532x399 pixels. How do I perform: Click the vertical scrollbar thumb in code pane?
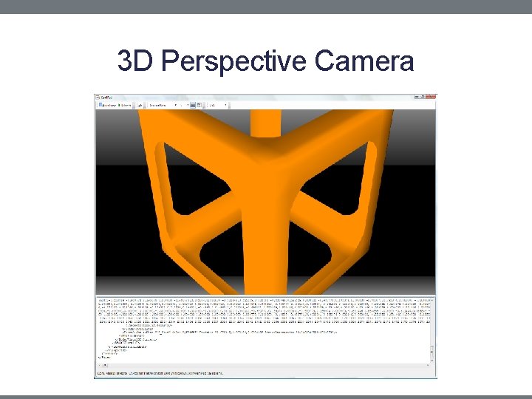[432, 352]
